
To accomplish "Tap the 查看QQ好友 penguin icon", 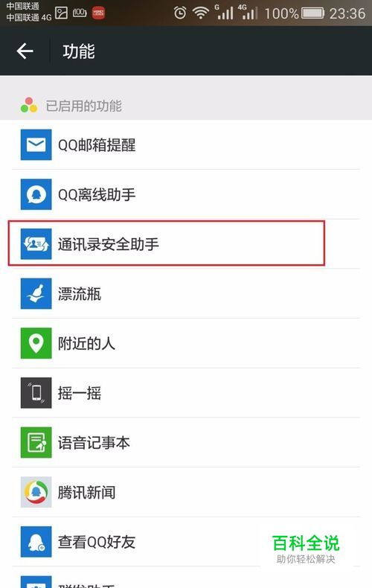I will click(36, 542).
